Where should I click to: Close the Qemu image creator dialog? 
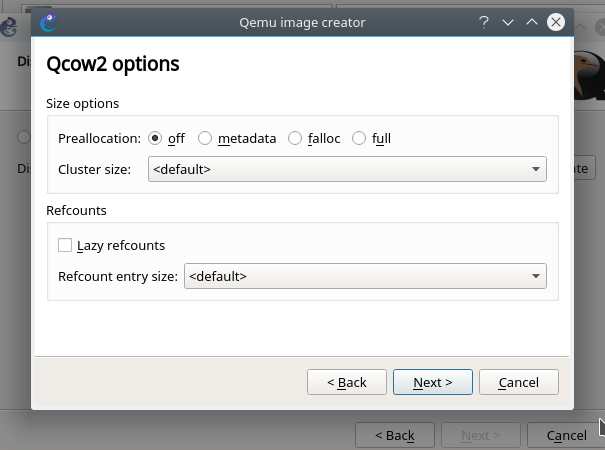tap(556, 21)
